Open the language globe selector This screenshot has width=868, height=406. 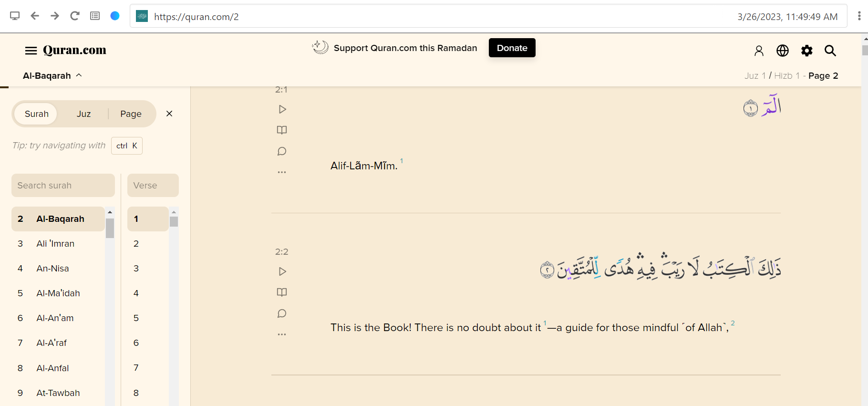[783, 51]
